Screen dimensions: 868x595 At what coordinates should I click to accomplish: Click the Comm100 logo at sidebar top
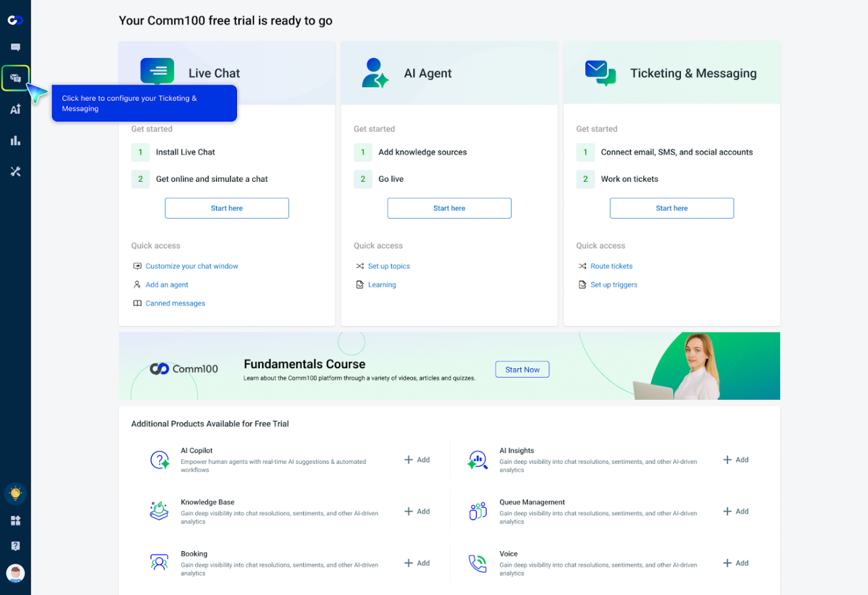(x=16, y=19)
